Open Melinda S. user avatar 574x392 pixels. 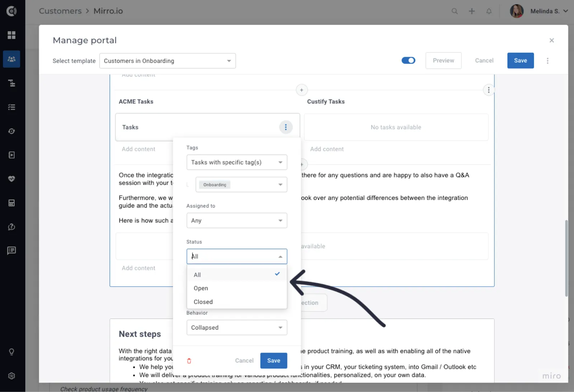517,11
